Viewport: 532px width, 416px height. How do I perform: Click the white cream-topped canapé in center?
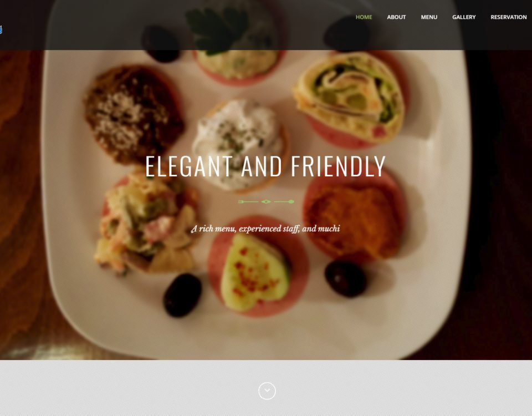[x=239, y=144]
